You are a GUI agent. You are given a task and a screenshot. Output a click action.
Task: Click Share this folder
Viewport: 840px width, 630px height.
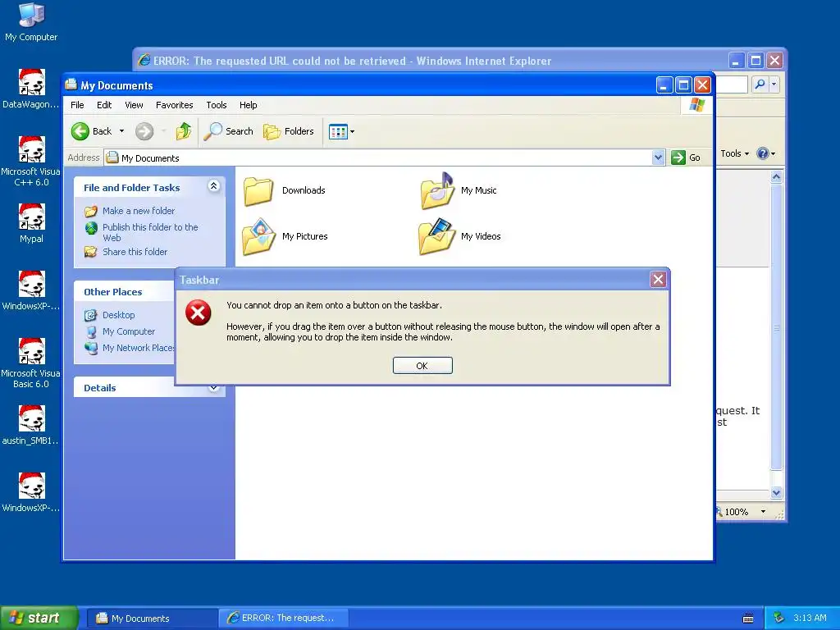tap(126, 252)
